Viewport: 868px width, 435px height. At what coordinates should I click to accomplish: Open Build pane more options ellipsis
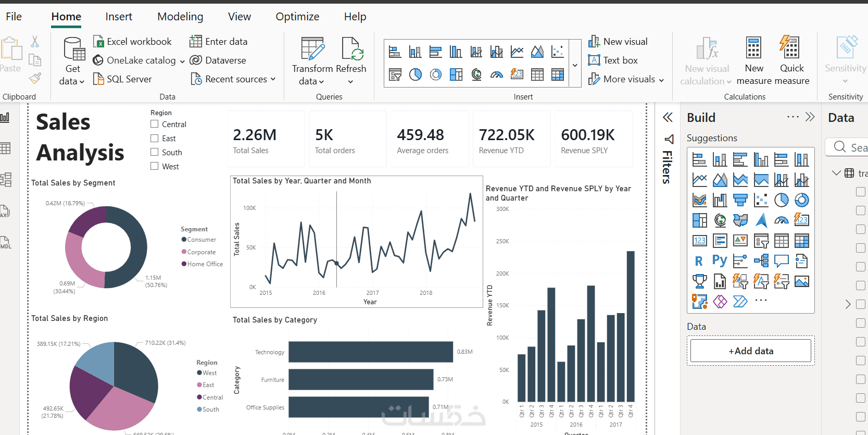tap(792, 117)
